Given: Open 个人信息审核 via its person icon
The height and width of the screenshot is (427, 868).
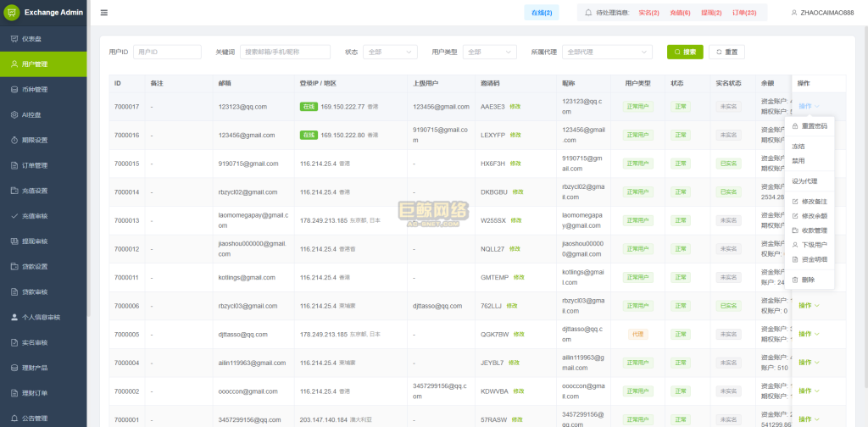Looking at the screenshot, I should point(14,318).
